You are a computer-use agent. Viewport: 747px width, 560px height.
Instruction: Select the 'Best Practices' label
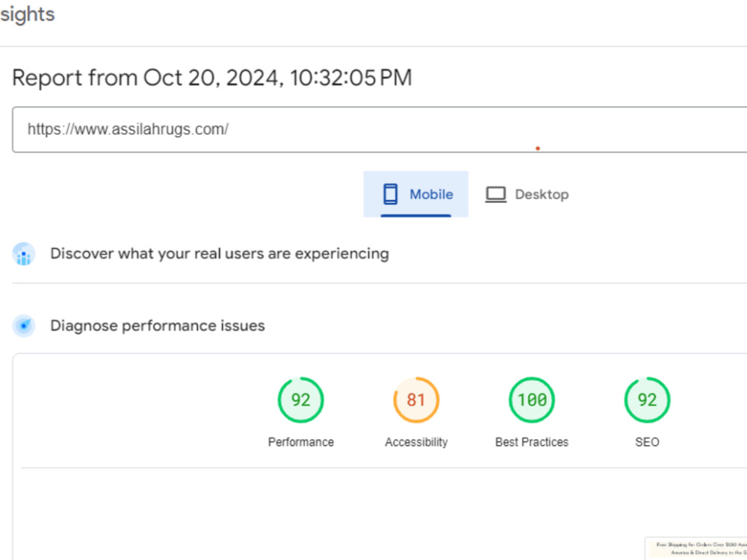(x=532, y=442)
